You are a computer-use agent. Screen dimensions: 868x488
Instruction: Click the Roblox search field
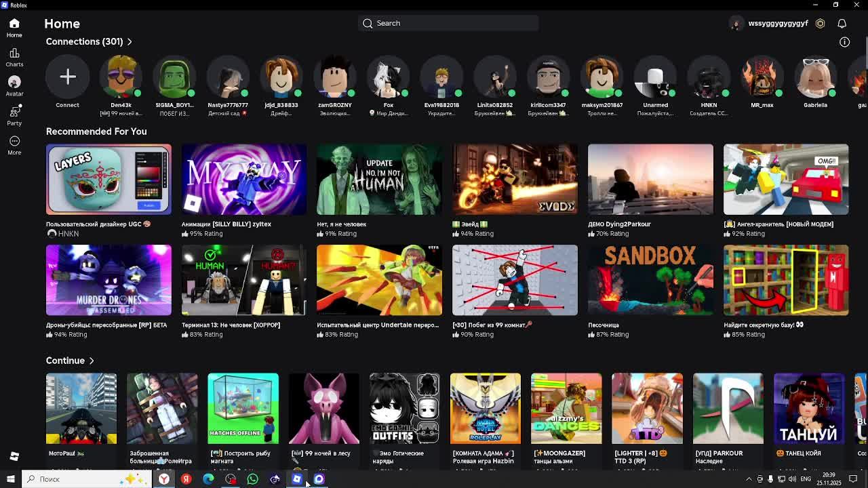pos(448,23)
